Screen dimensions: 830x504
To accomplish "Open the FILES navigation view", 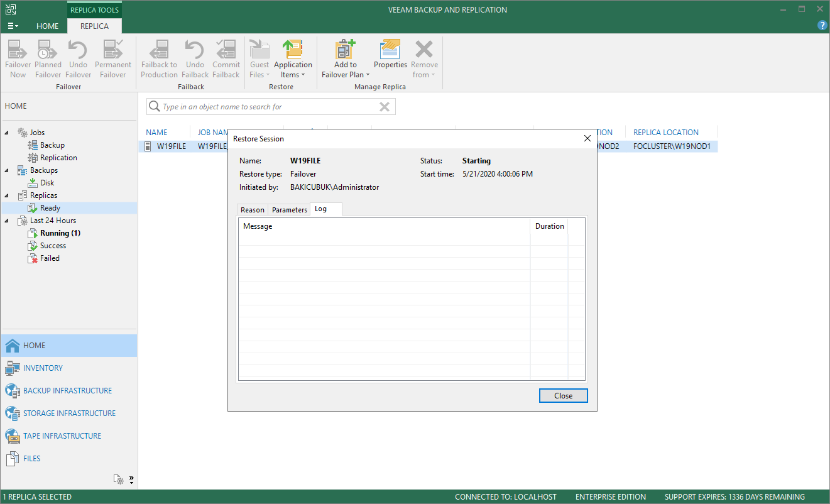I will coord(68,459).
